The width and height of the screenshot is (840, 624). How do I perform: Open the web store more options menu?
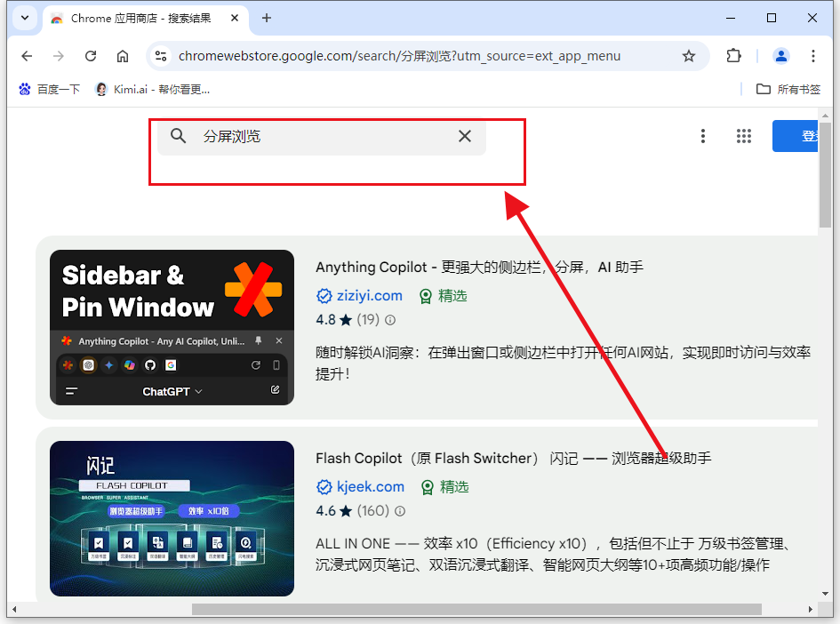703,136
